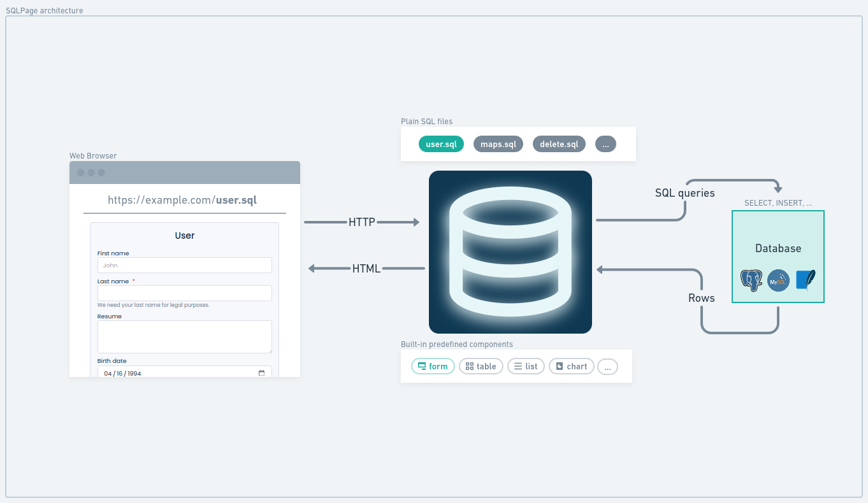Focus the Last name input field
This screenshot has width=868, height=503.
(185, 293)
